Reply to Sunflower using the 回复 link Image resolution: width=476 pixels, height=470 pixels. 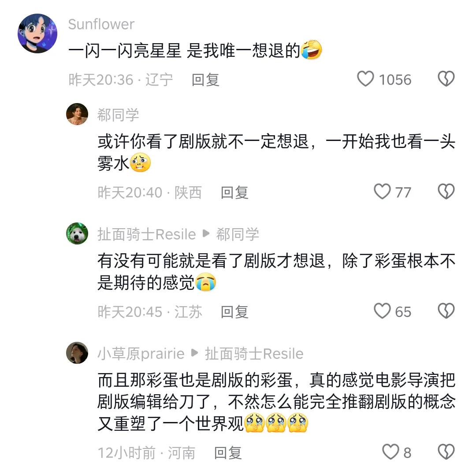tap(205, 80)
